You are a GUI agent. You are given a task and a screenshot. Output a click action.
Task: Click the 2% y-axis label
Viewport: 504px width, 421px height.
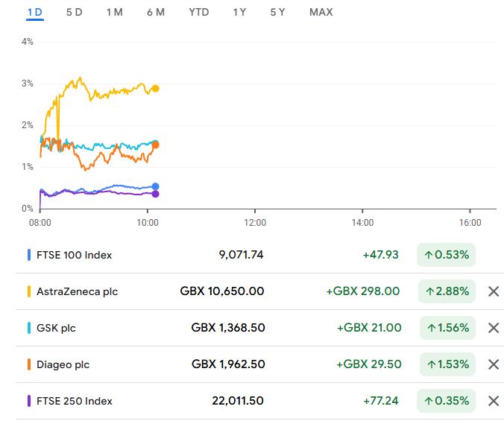28,125
